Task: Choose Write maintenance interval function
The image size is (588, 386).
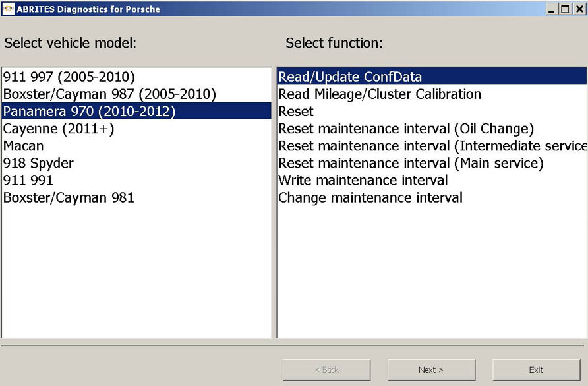Action: pos(363,180)
